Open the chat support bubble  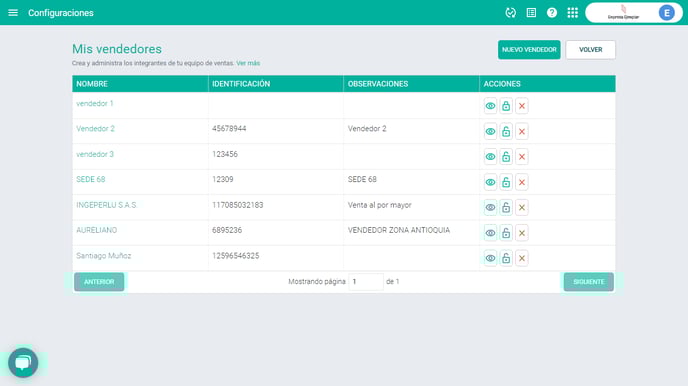coord(23,363)
